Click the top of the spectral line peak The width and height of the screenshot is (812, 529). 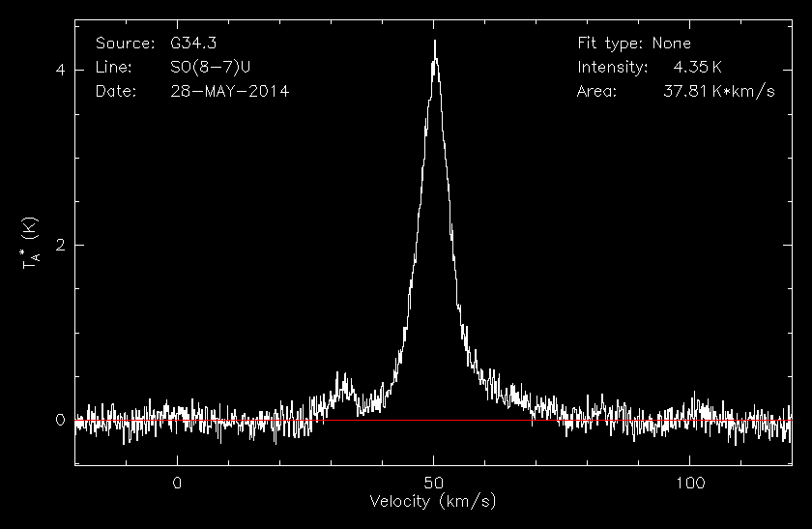coord(435,42)
